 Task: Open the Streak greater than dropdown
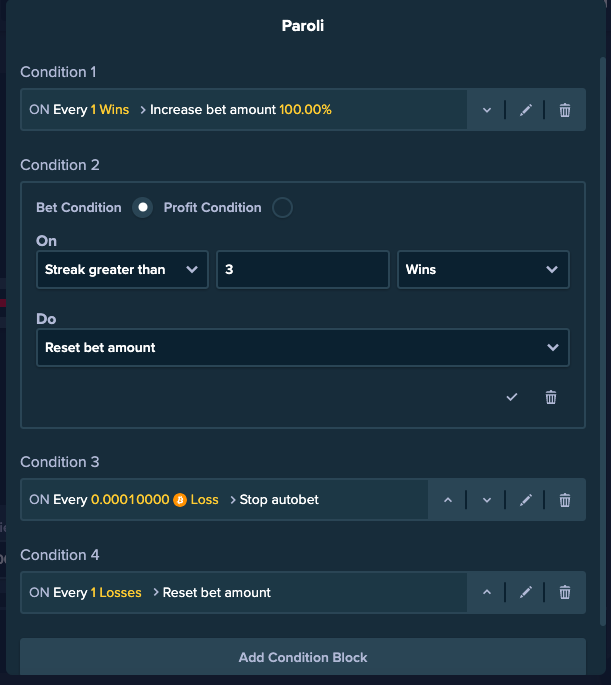point(122,270)
